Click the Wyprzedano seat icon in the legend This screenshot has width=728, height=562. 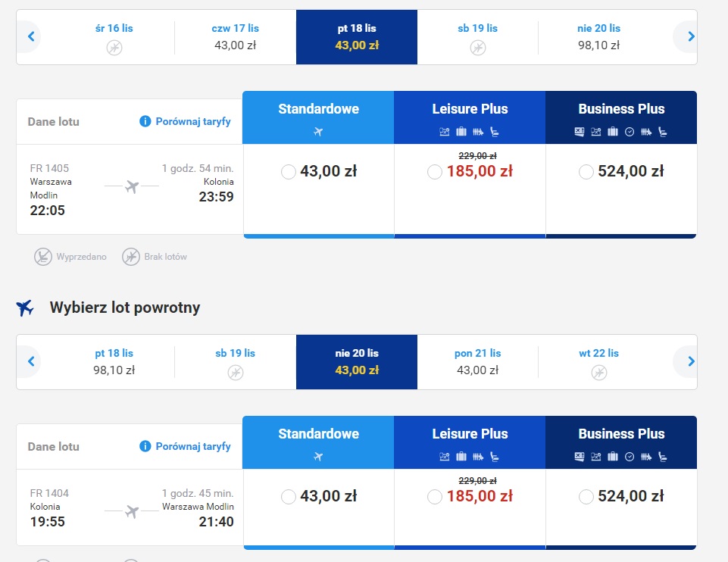tap(42, 257)
